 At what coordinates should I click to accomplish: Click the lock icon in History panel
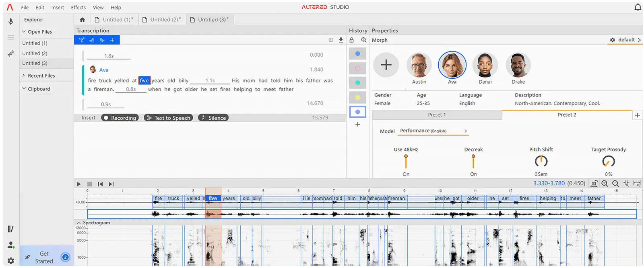352,40
